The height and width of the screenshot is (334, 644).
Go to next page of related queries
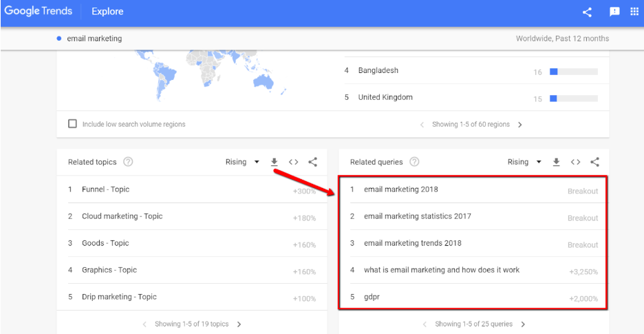(x=523, y=324)
